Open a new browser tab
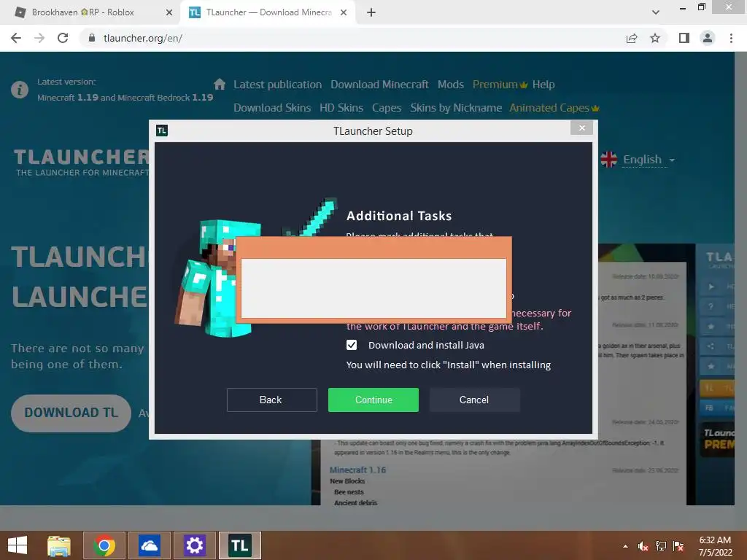This screenshot has height=560, width=747. click(371, 12)
